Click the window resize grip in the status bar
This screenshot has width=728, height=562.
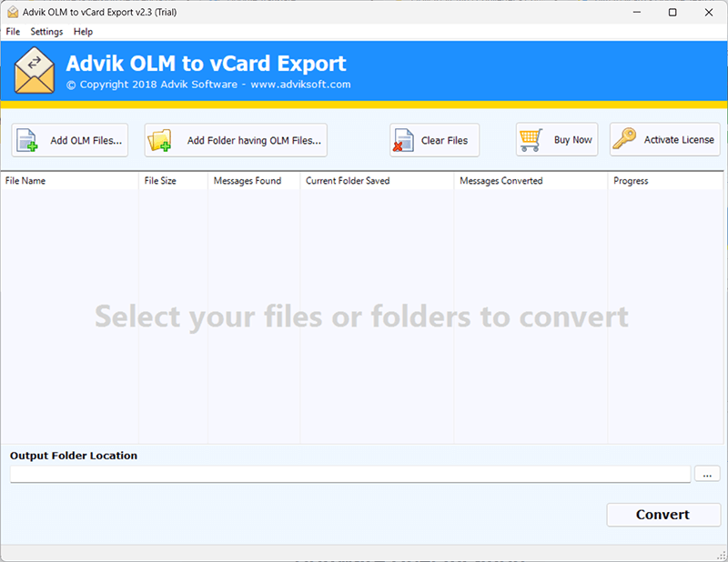coord(722,555)
